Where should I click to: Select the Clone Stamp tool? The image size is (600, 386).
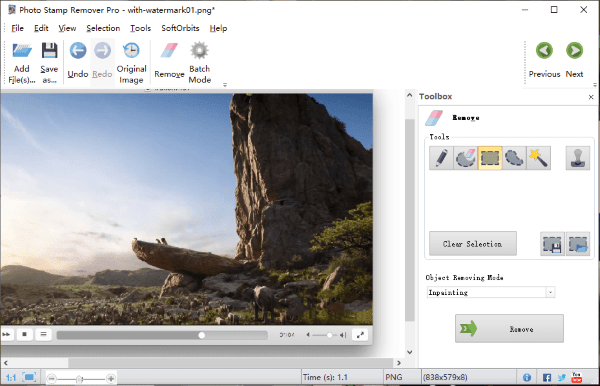pyautogui.click(x=577, y=158)
